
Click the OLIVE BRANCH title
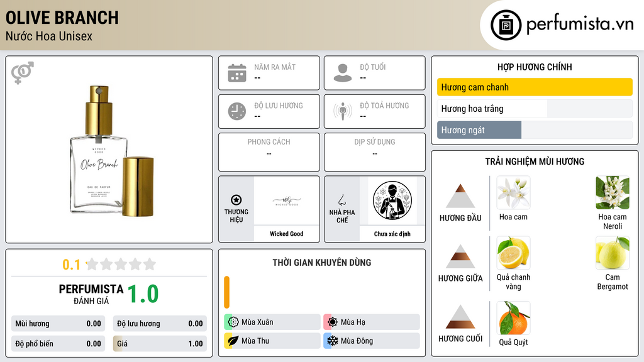[x=62, y=18]
